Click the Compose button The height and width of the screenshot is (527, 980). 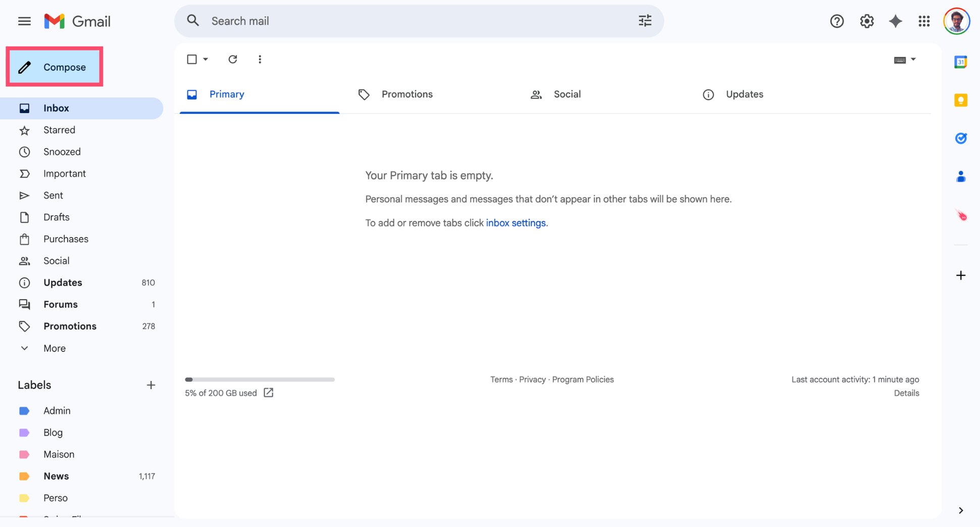[x=55, y=67]
